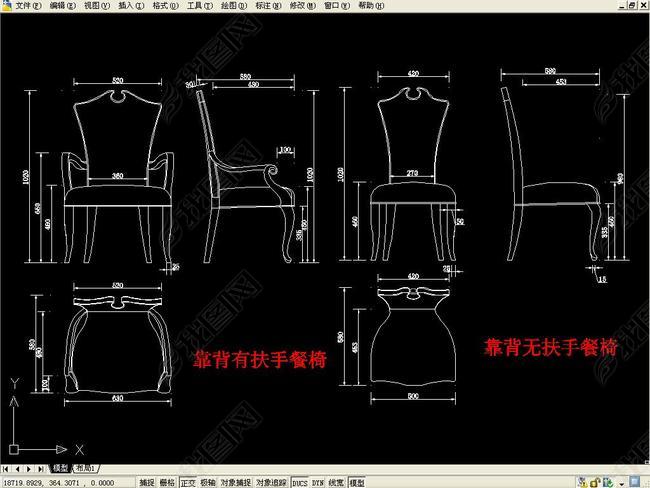
Task: Disable 正交 ortho mode
Action: [x=187, y=482]
